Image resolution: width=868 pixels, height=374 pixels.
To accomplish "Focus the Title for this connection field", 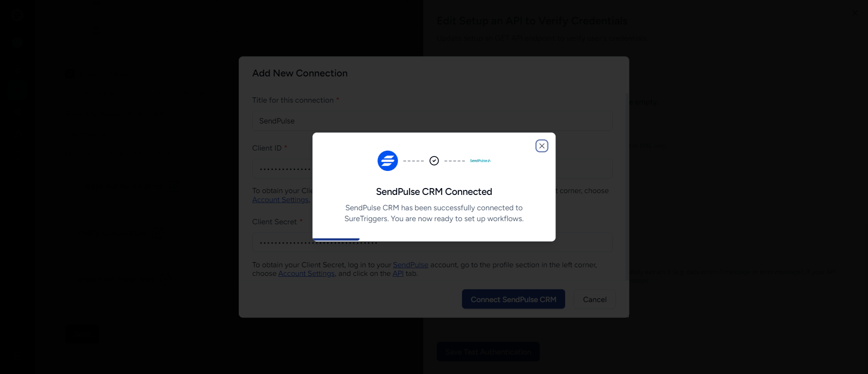I will tap(432, 121).
